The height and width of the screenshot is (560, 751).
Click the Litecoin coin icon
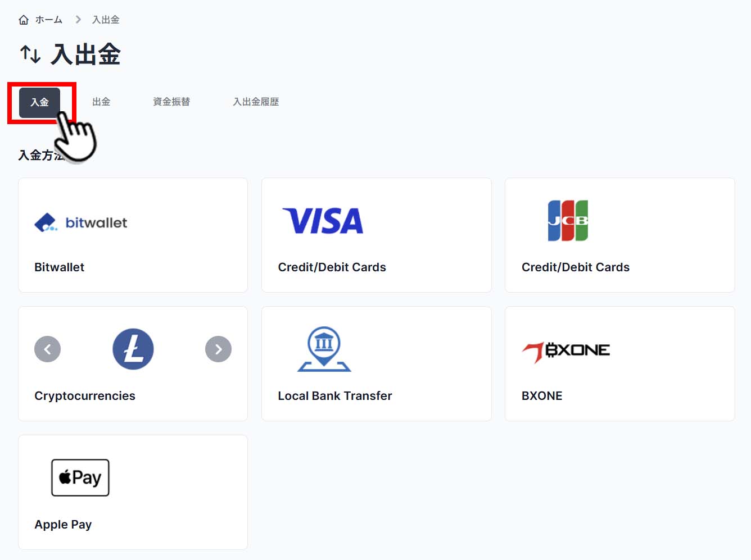point(133,349)
